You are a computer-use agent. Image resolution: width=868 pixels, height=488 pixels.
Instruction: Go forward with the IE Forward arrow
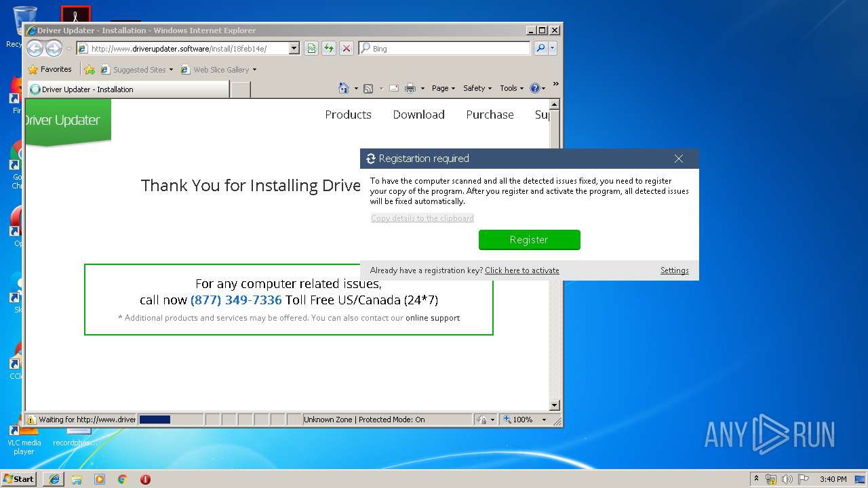54,48
